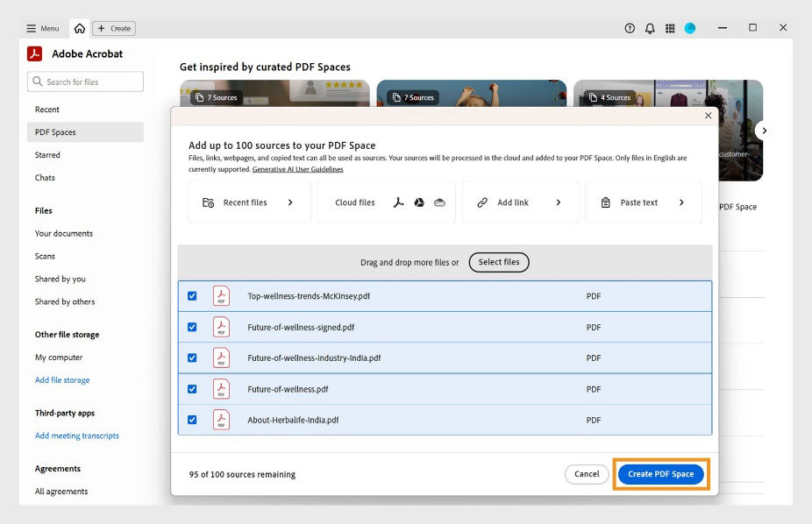
Task: Open the Adobe Acrobat home icon
Action: (79, 28)
